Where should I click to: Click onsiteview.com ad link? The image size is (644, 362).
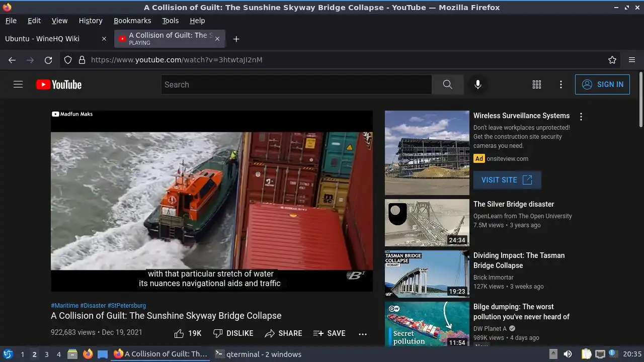click(x=507, y=159)
